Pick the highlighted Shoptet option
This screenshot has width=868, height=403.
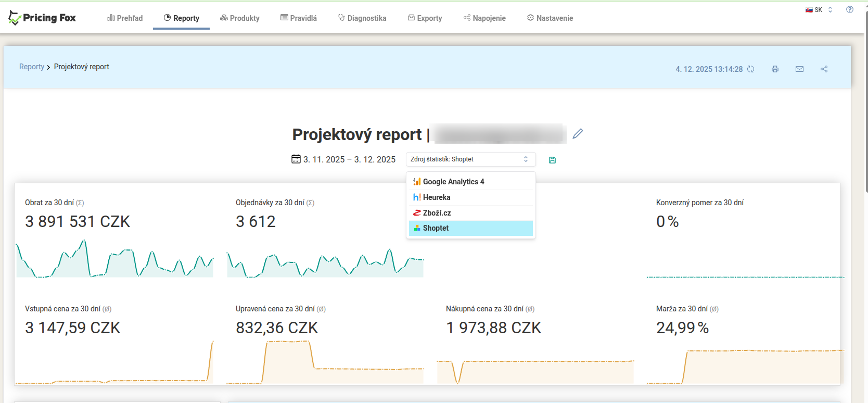pyautogui.click(x=436, y=228)
